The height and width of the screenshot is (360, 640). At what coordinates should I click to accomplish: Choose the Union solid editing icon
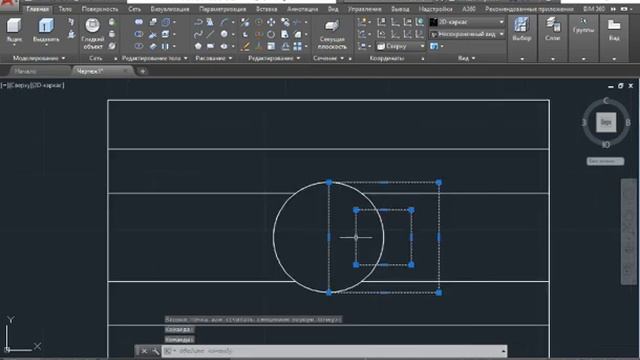(x=139, y=22)
